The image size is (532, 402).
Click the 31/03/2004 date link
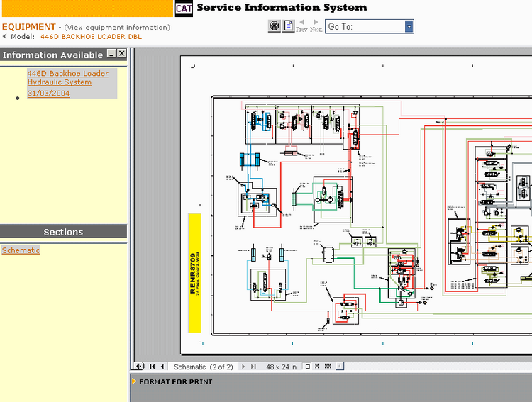coord(48,94)
